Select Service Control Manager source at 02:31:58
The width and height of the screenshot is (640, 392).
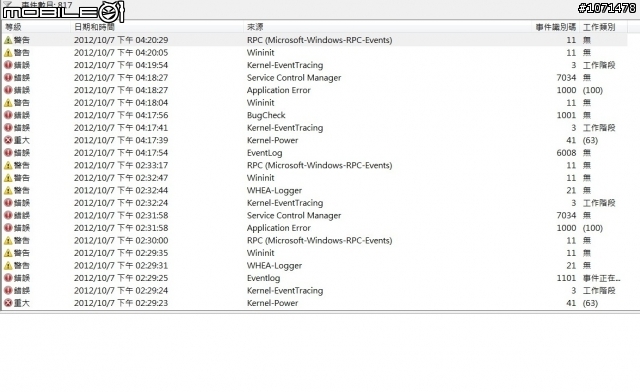point(294,215)
